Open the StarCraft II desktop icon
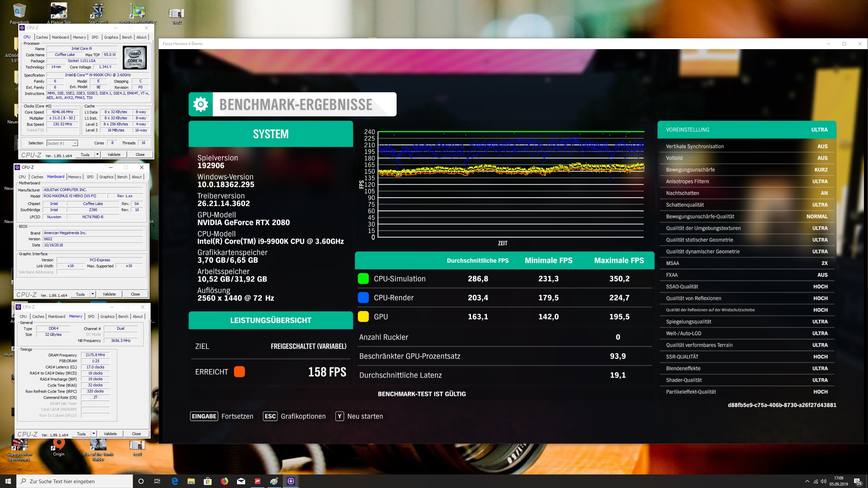 coord(98,12)
